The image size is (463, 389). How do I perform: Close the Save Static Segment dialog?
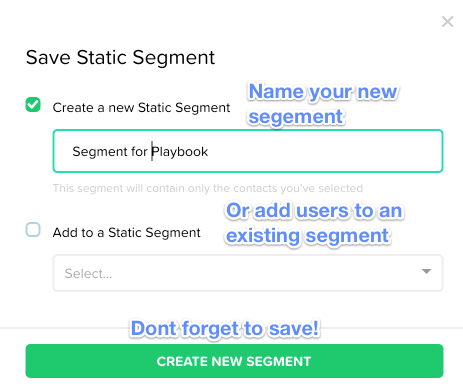pyautogui.click(x=447, y=22)
